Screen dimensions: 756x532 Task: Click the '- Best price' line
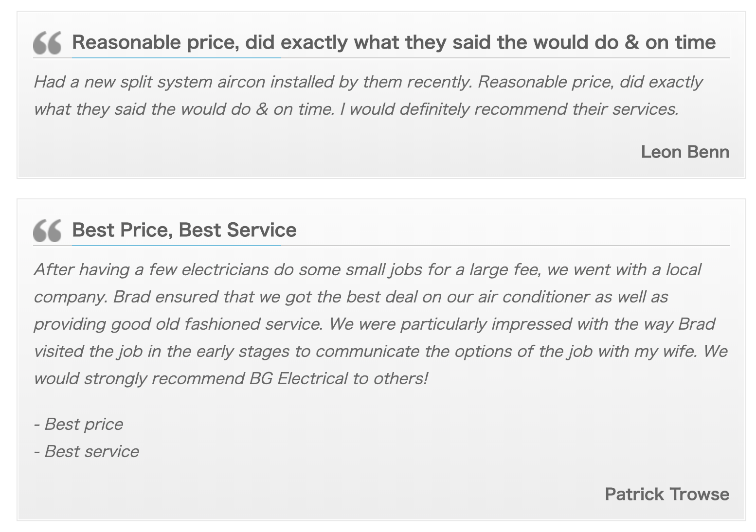pyautogui.click(x=78, y=424)
